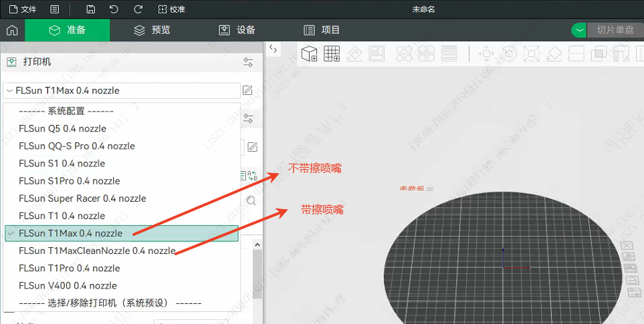This screenshot has height=324, width=644.
Task: Click the 校准 calibration button
Action: 172,9
